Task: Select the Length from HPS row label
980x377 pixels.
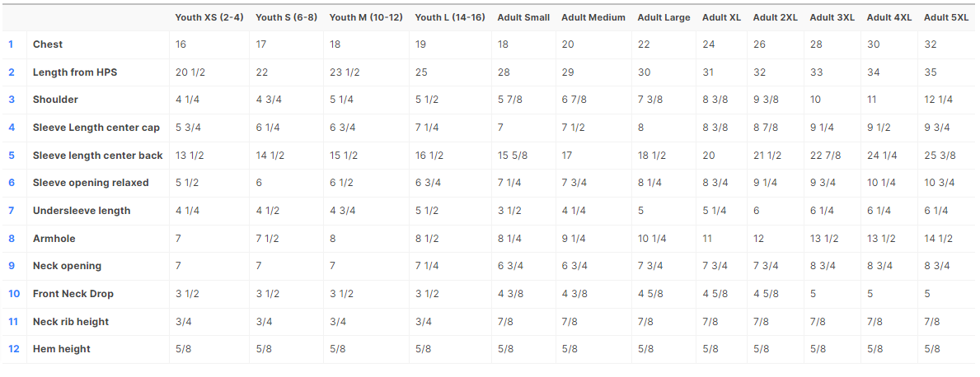Action: 75,72
